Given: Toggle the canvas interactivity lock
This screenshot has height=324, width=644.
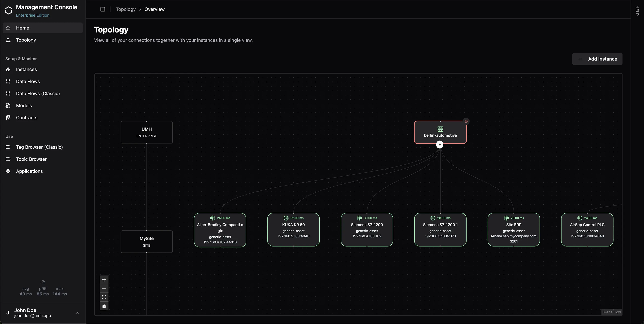Looking at the screenshot, I should [104, 306].
